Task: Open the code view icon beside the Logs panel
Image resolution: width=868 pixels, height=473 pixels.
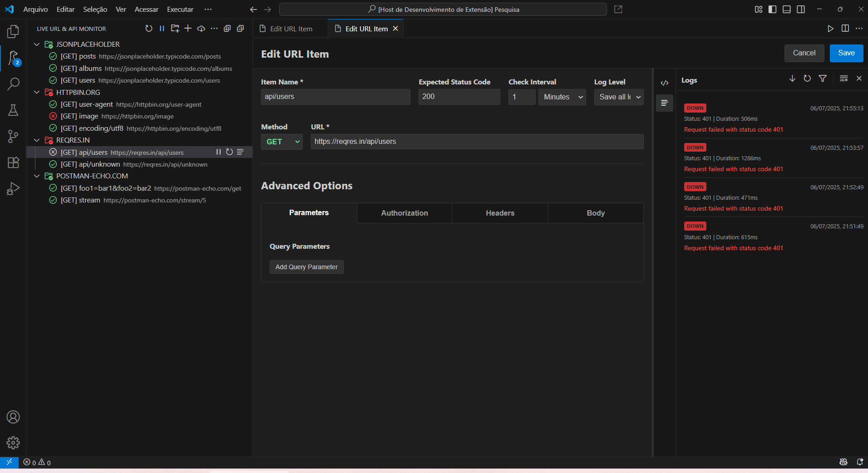Action: [665, 83]
